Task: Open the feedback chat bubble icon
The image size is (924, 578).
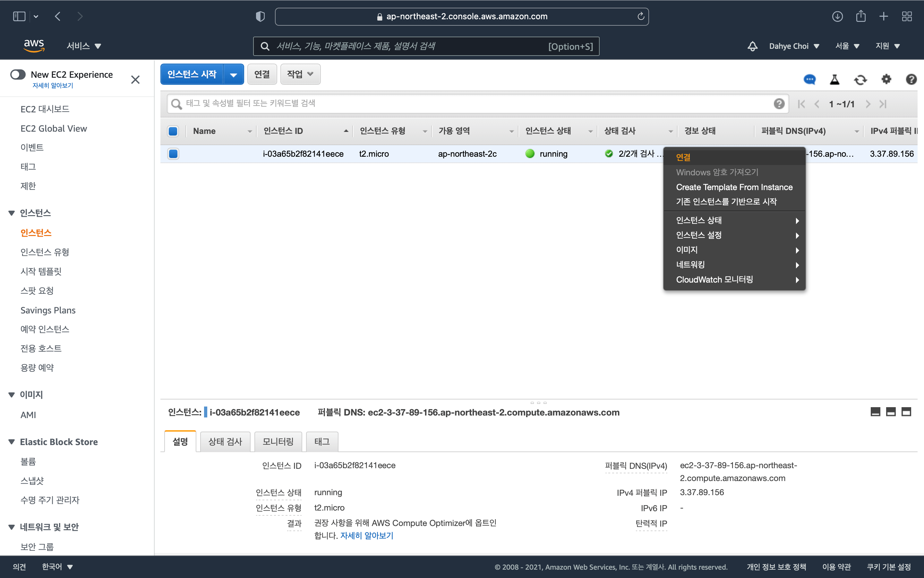Action: click(x=809, y=80)
